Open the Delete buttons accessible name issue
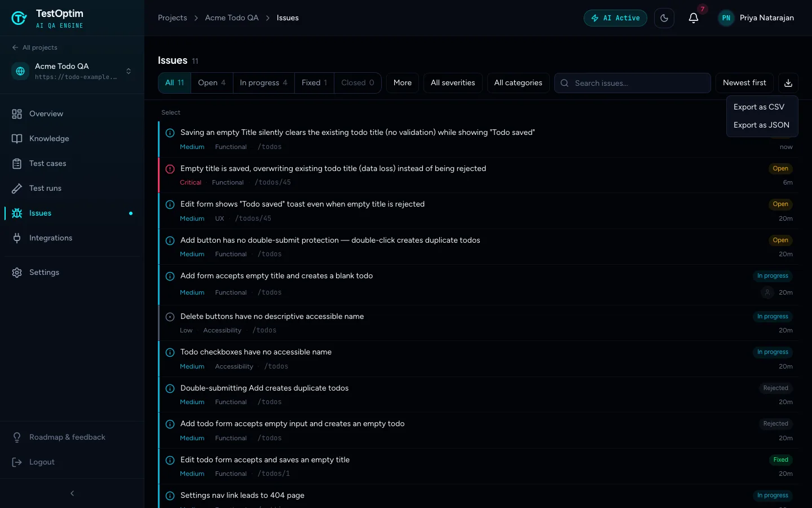Screen dimensions: 812x508 pyautogui.click(x=478, y=323)
